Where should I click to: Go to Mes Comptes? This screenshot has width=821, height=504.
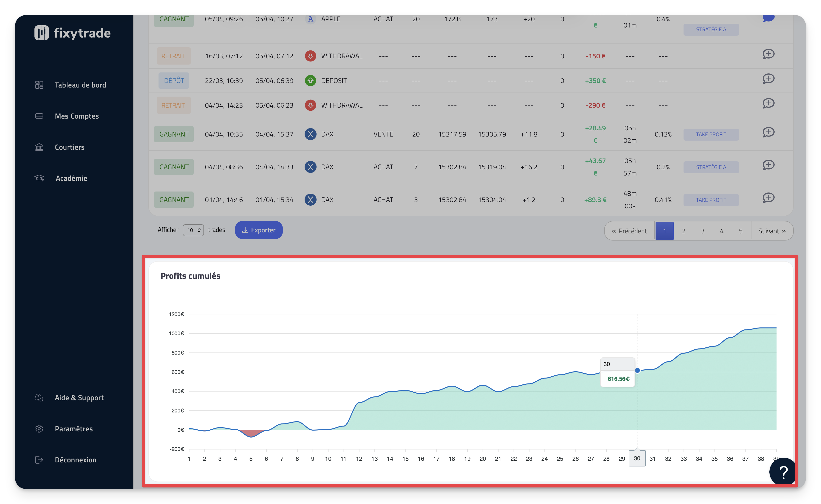tap(77, 116)
